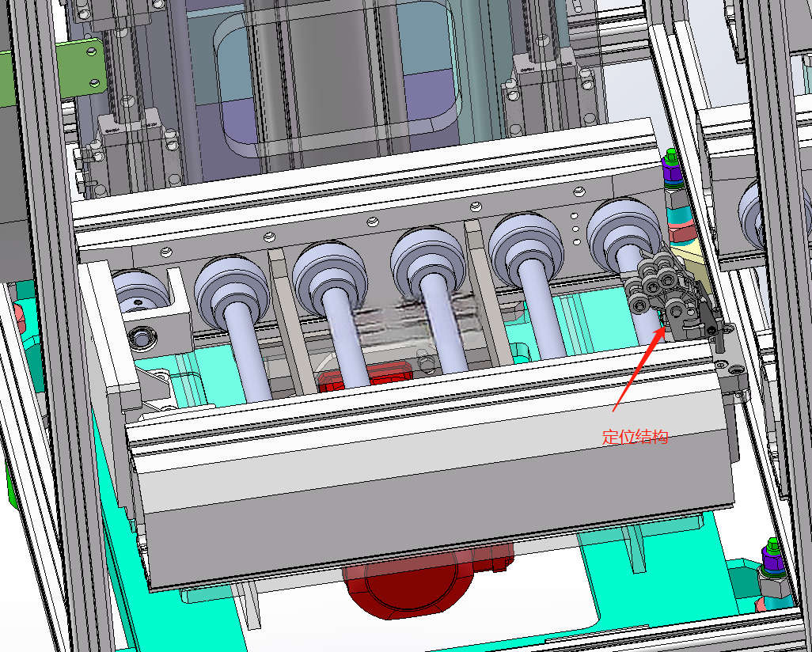Select the red annotation arrow line

click(639, 368)
